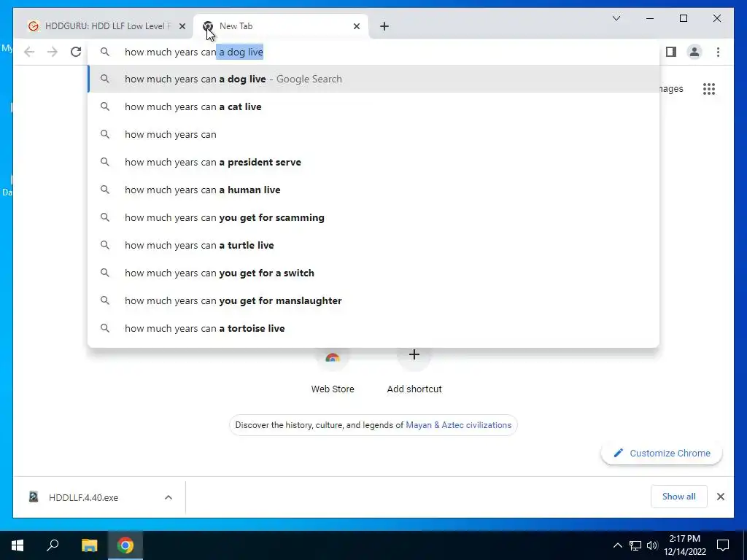Image resolution: width=747 pixels, height=560 pixels.
Task: Click the address bar search text
Action: click(x=194, y=52)
